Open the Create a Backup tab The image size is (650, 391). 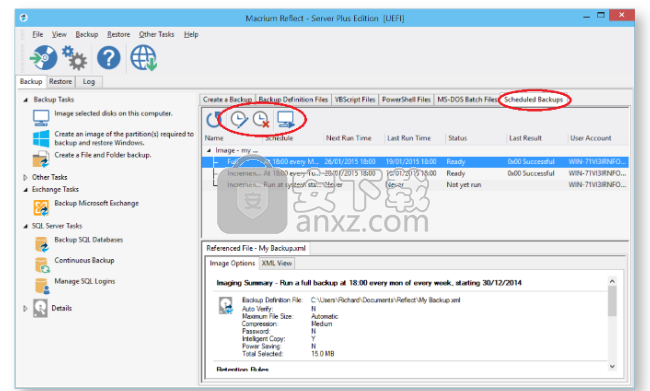point(228,100)
